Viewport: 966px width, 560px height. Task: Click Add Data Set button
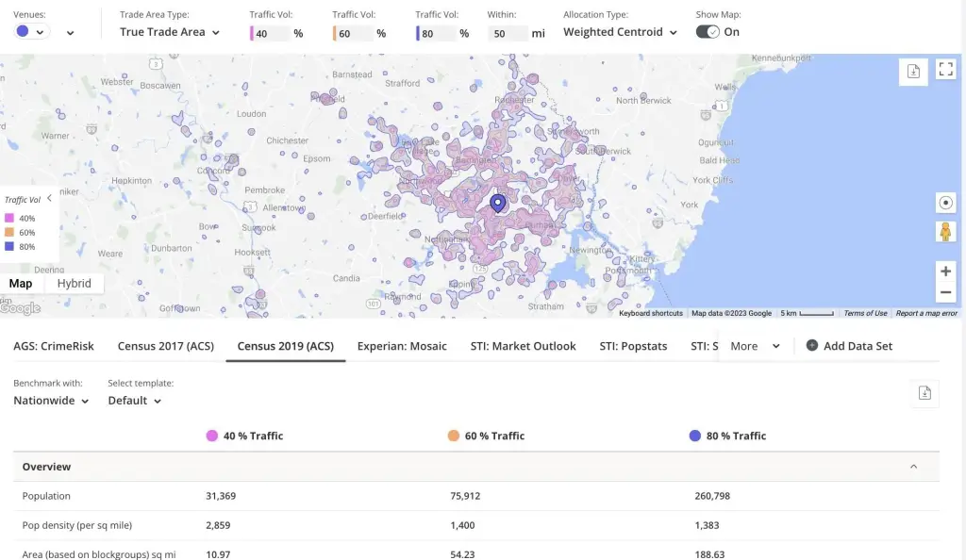[849, 346]
